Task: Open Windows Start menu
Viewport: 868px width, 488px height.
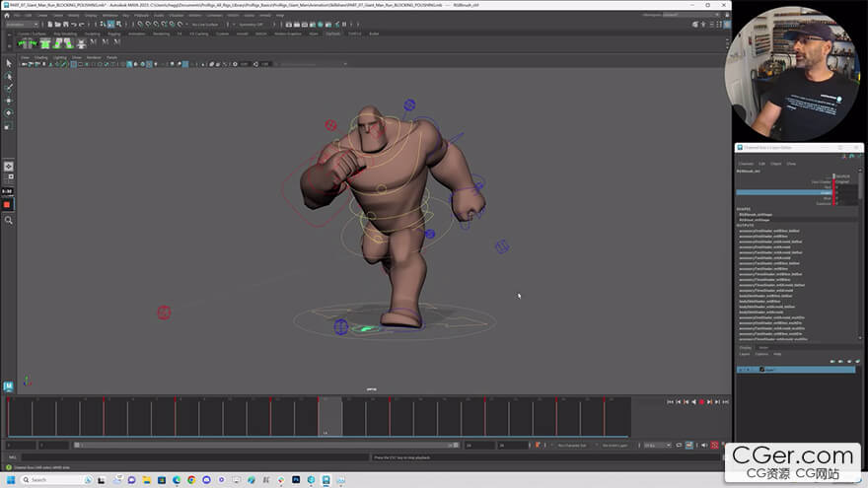Action: 11,480
